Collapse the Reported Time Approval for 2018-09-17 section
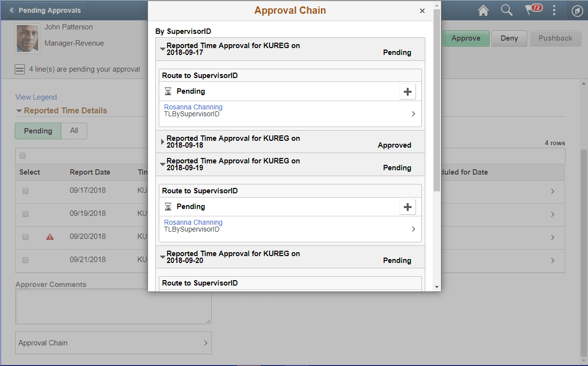588x366 pixels. pos(163,49)
